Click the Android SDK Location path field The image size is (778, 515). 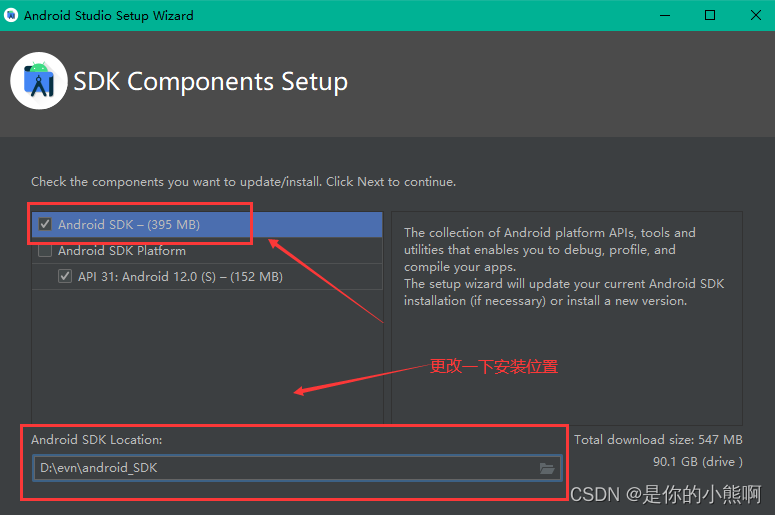297,468
